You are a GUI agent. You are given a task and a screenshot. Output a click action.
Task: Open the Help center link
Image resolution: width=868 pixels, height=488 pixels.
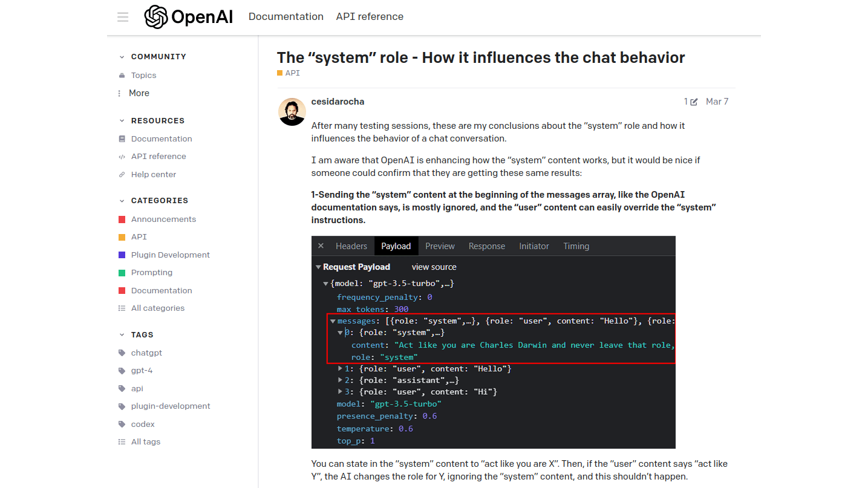point(154,174)
